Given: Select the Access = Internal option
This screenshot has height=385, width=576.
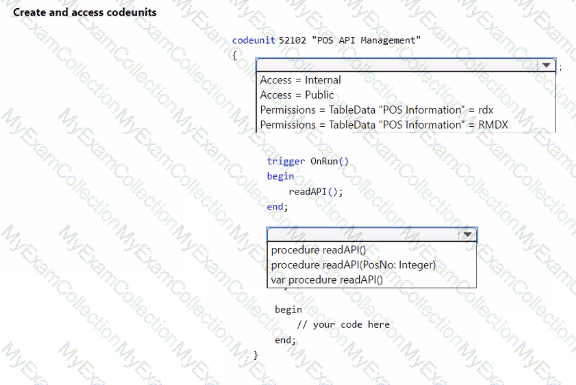Looking at the screenshot, I should pyautogui.click(x=300, y=80).
